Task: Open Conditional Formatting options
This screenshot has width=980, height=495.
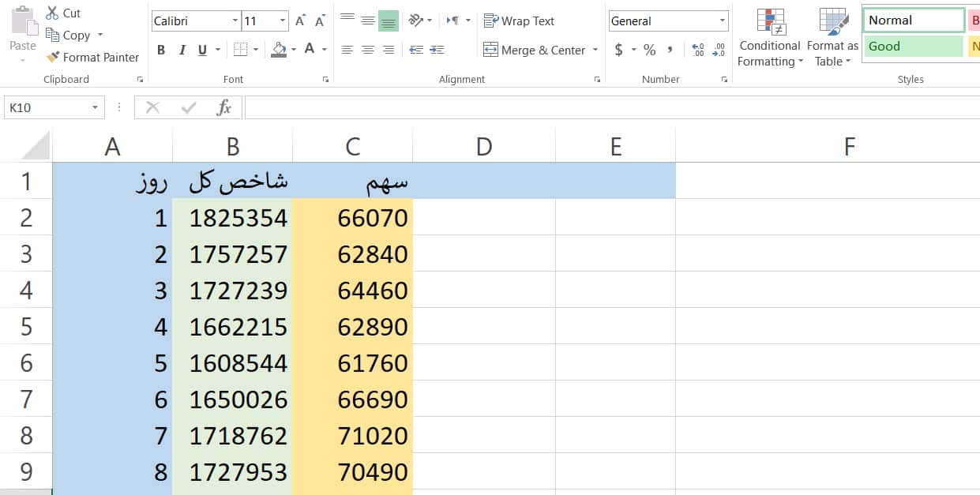Action: coord(769,36)
